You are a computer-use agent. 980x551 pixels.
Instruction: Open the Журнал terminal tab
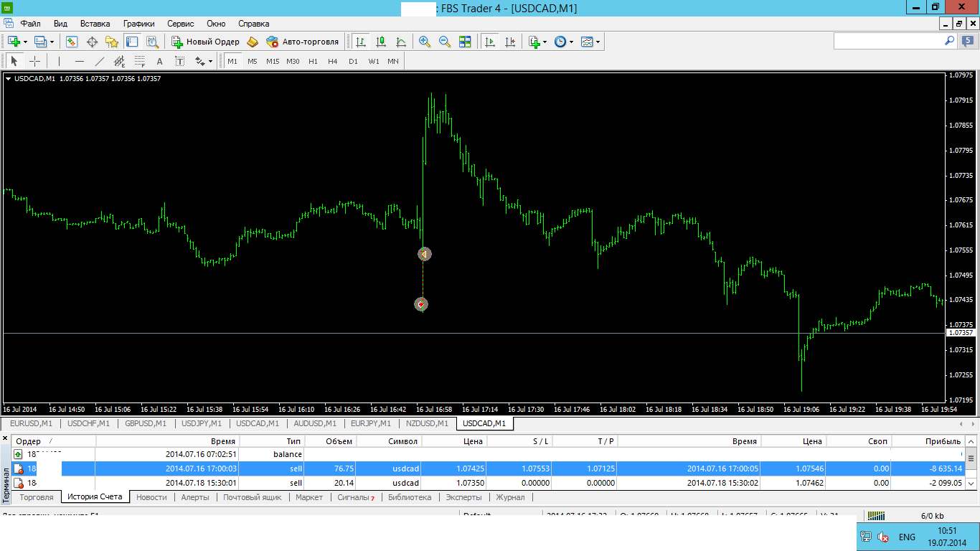(x=510, y=496)
